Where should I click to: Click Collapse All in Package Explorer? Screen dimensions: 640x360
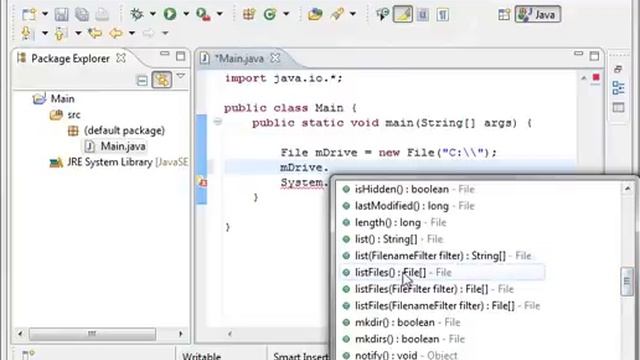click(x=142, y=80)
